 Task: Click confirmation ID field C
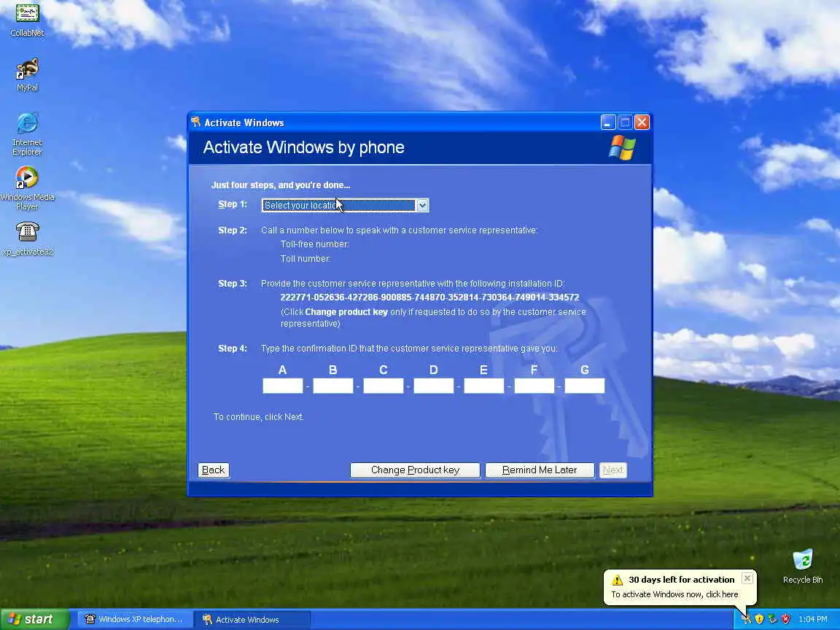(x=384, y=386)
